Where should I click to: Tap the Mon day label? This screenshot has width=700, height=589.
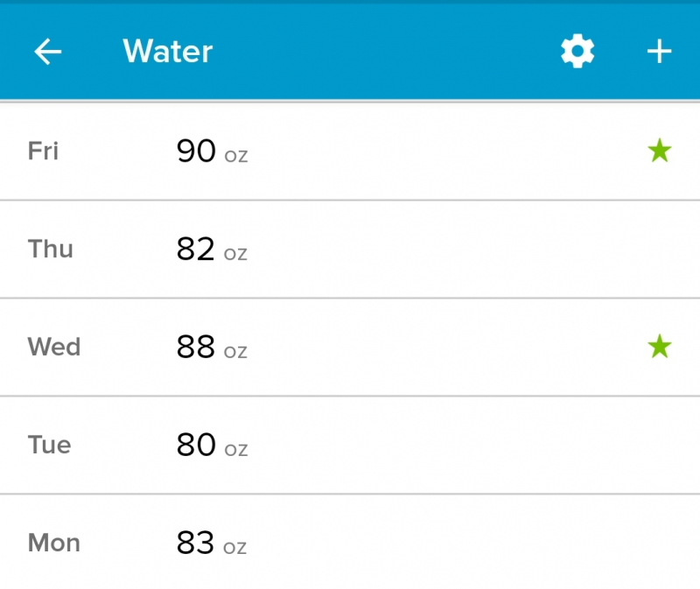[53, 543]
